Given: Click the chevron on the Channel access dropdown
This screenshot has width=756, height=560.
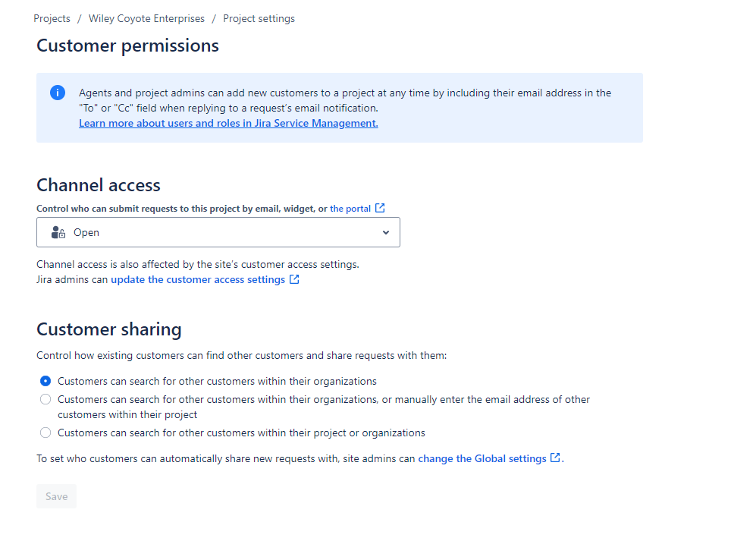Looking at the screenshot, I should [386, 231].
